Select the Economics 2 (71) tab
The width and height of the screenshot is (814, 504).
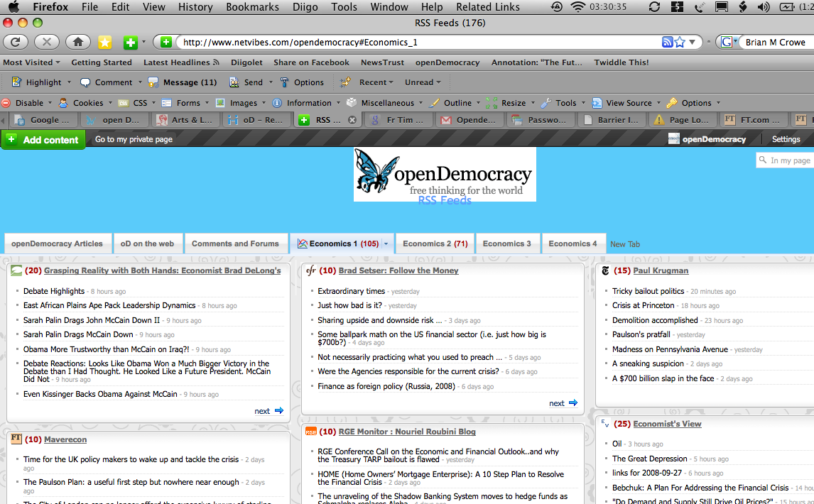coord(435,243)
